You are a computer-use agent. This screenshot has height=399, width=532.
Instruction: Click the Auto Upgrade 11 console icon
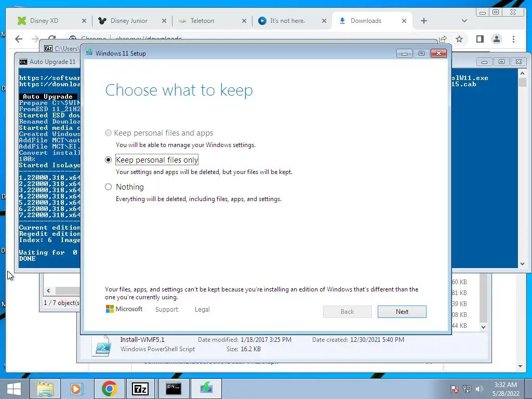point(23,62)
